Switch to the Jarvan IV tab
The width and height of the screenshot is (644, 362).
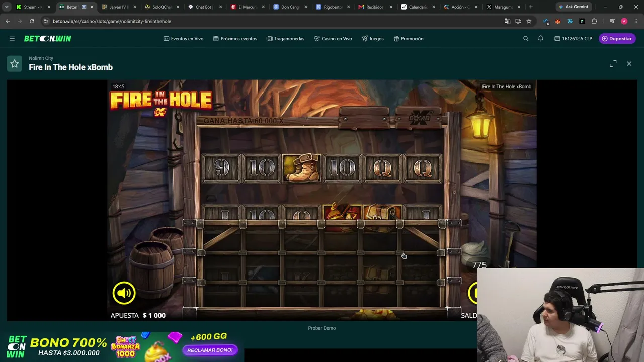[x=119, y=7]
